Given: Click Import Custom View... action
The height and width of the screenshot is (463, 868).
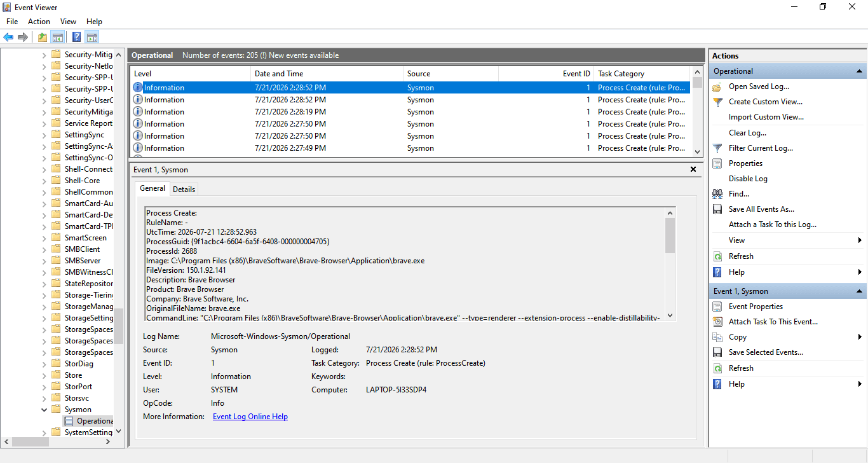Looking at the screenshot, I should 766,117.
